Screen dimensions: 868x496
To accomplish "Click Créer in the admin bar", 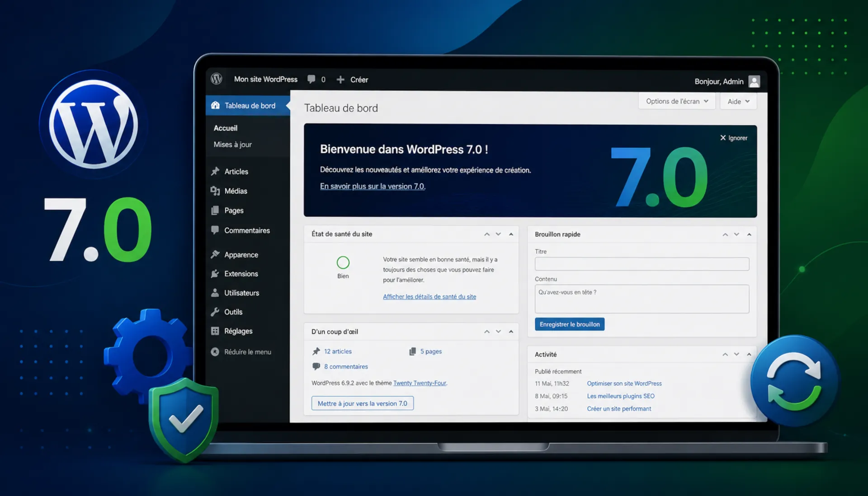I will 359,80.
